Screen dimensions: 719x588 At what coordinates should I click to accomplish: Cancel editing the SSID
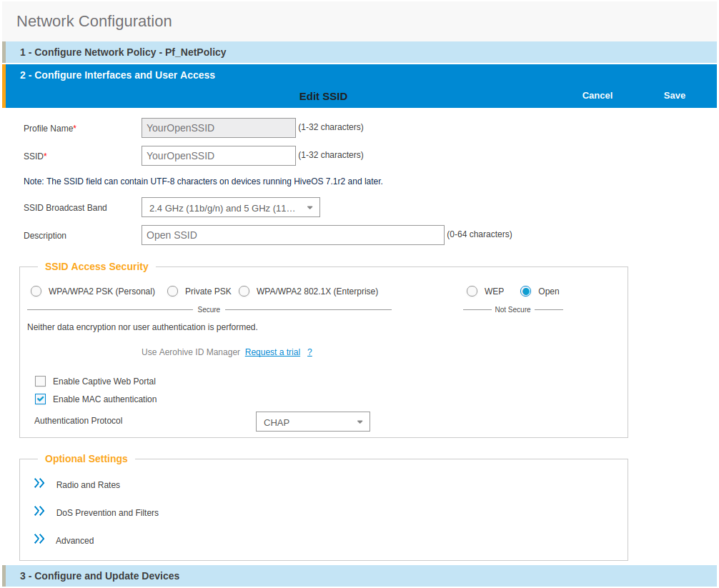597,96
